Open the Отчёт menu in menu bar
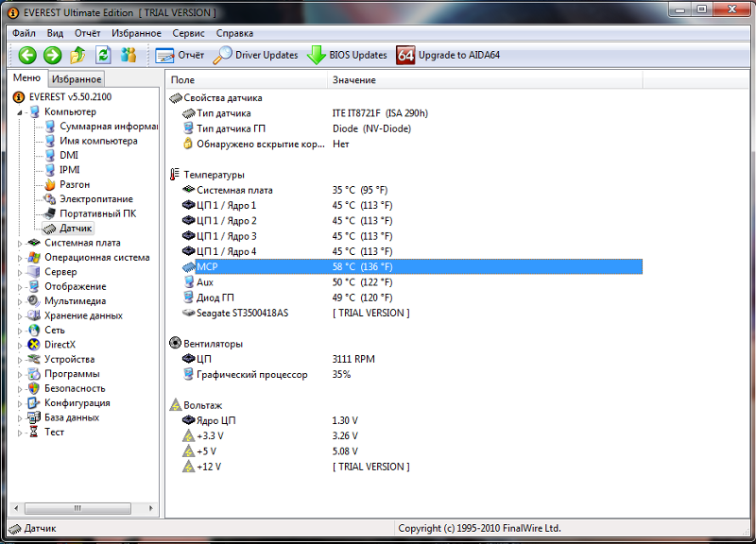 tap(87, 33)
